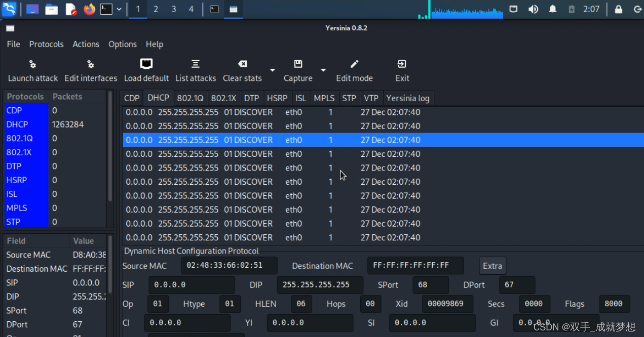
Task: Click the DPort input field
Action: pyautogui.click(x=517, y=285)
